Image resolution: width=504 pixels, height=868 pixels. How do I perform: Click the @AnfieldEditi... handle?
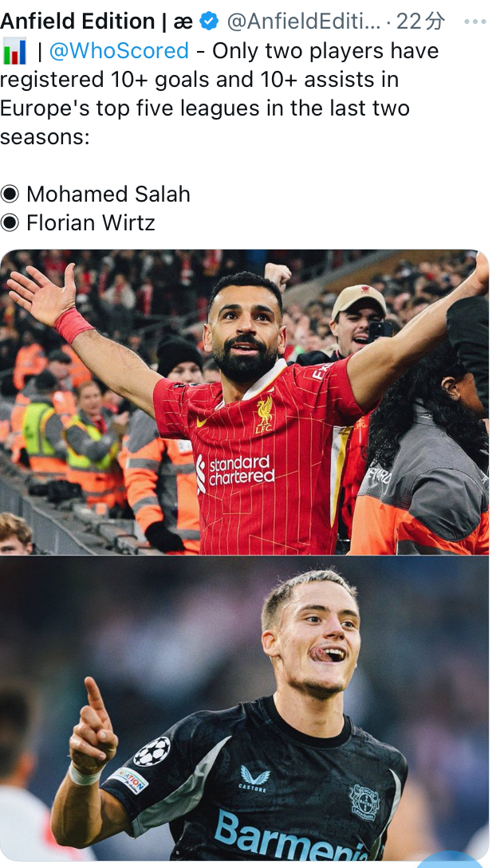(304, 22)
